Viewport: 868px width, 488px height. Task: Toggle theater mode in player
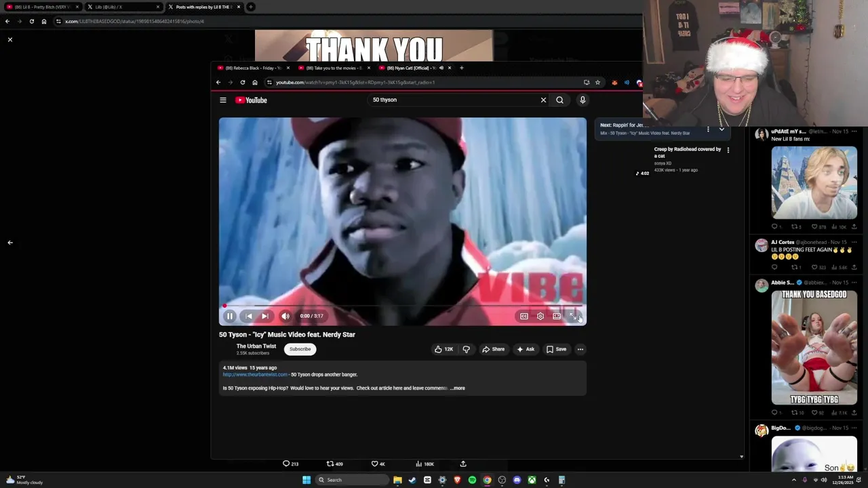coord(557,316)
